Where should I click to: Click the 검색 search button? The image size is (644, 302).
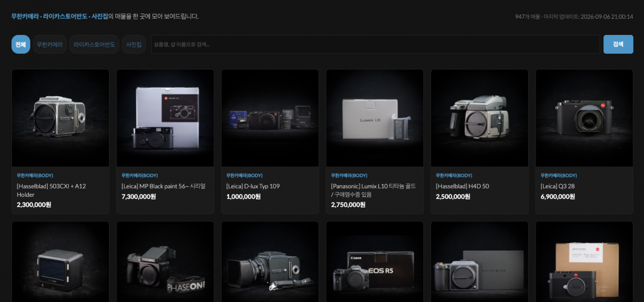click(618, 44)
